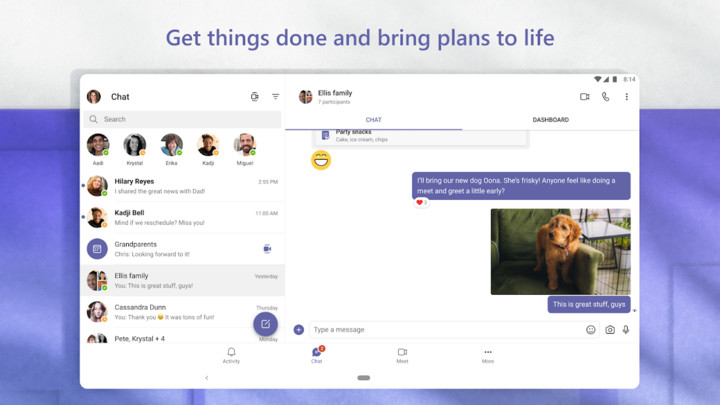The height and width of the screenshot is (405, 720).
Task: Open the Activity tab in bottom bar
Action: point(231,355)
